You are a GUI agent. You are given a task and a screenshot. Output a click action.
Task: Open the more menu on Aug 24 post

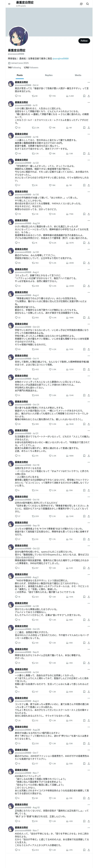click(x=89, y=220)
